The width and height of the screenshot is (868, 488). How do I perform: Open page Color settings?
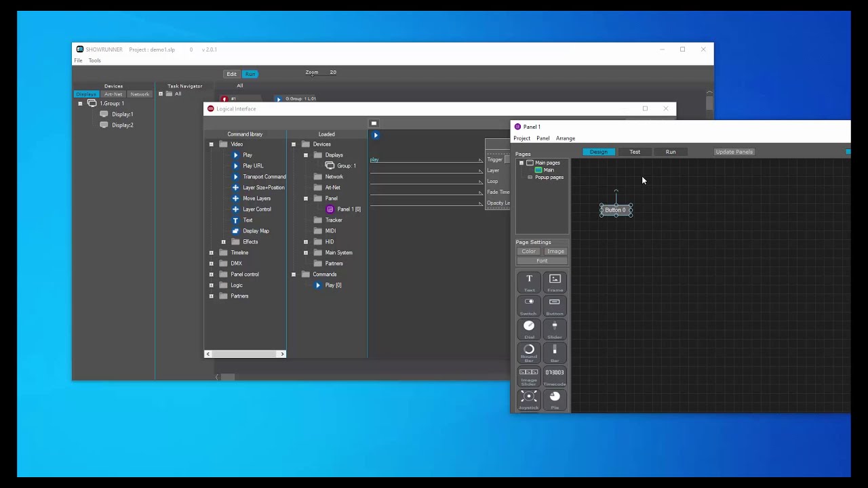pos(529,251)
